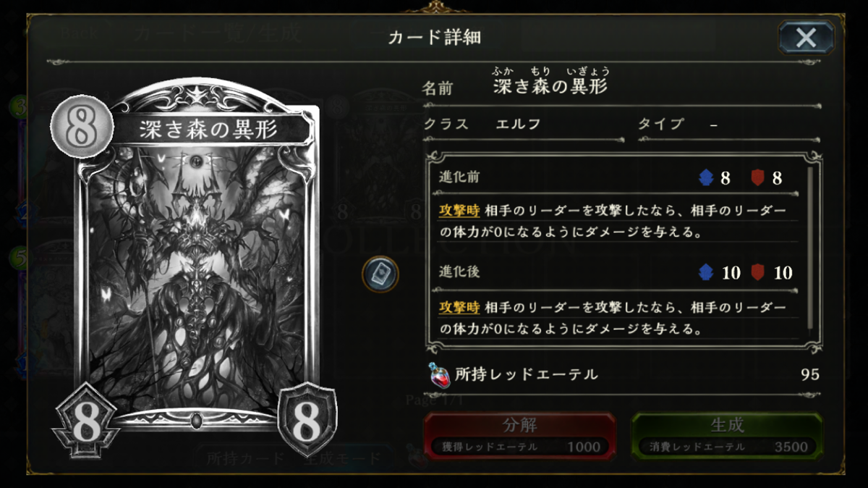The width and height of the screenshot is (868, 488).
Task: Flip card with round card icon
Action: [x=380, y=274]
